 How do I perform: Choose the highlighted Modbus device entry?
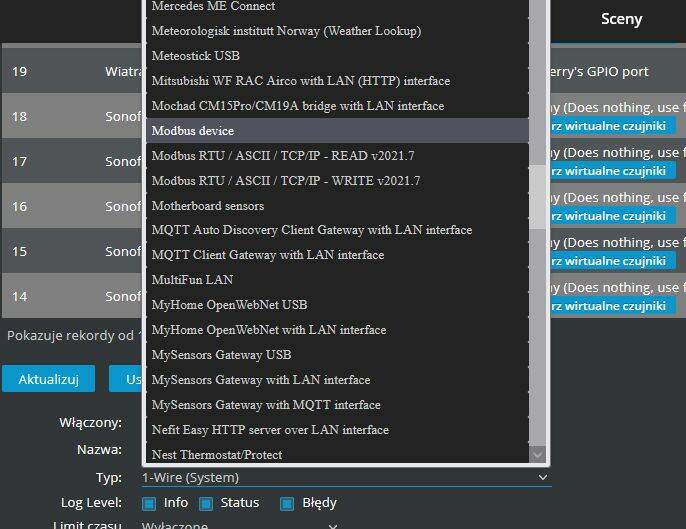[337, 131]
